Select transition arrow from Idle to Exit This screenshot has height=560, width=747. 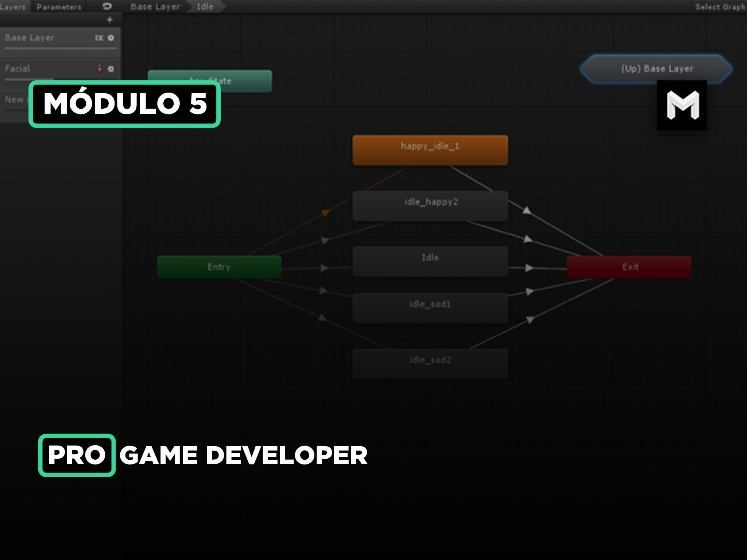coord(529,268)
